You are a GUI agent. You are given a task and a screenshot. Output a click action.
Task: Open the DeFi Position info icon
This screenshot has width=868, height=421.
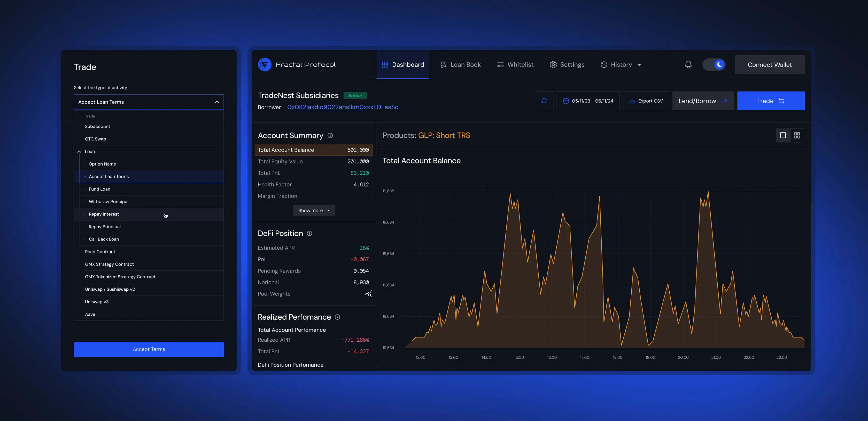pyautogui.click(x=309, y=233)
